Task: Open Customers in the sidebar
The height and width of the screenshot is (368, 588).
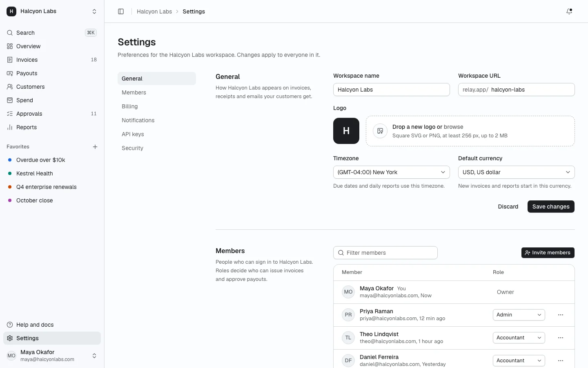Action: pyautogui.click(x=52, y=87)
